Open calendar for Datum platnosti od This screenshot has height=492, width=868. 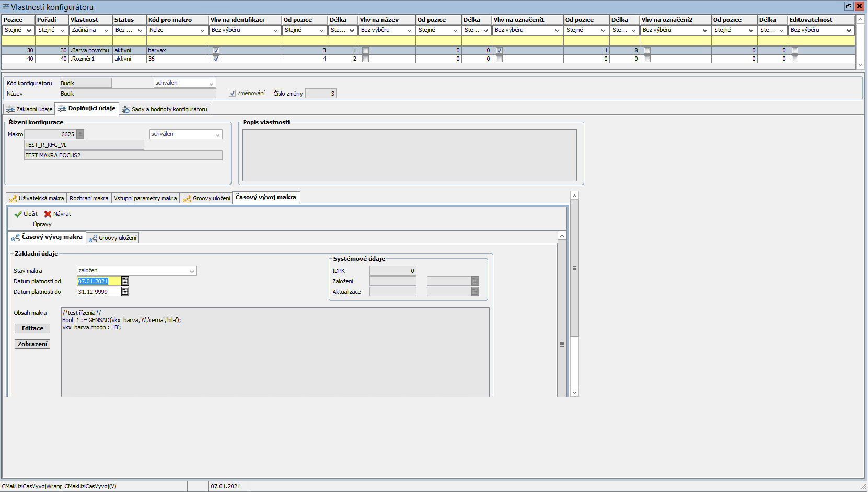(125, 281)
